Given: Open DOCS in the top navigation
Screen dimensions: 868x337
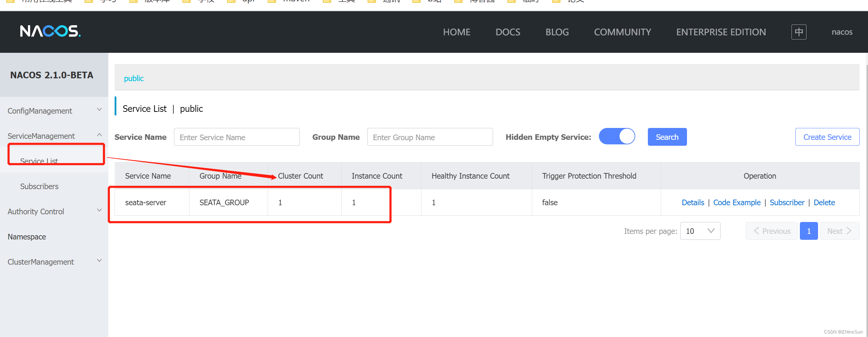Looking at the screenshot, I should click(x=508, y=32).
